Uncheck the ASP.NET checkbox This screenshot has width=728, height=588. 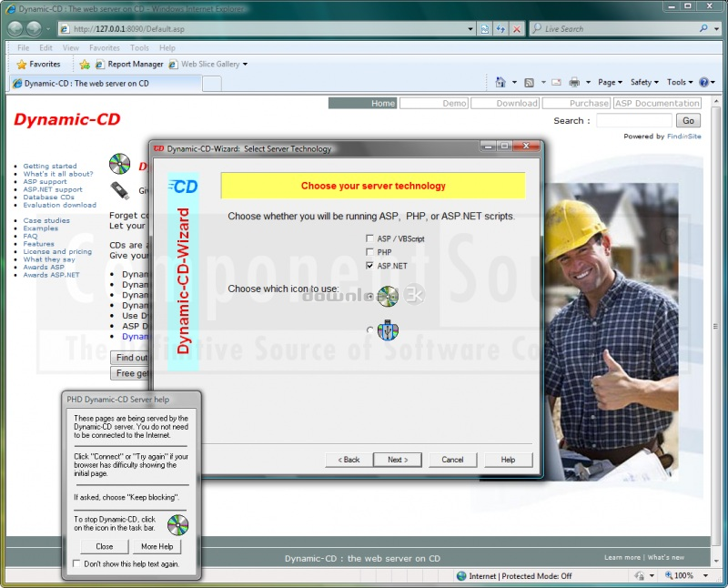369,266
